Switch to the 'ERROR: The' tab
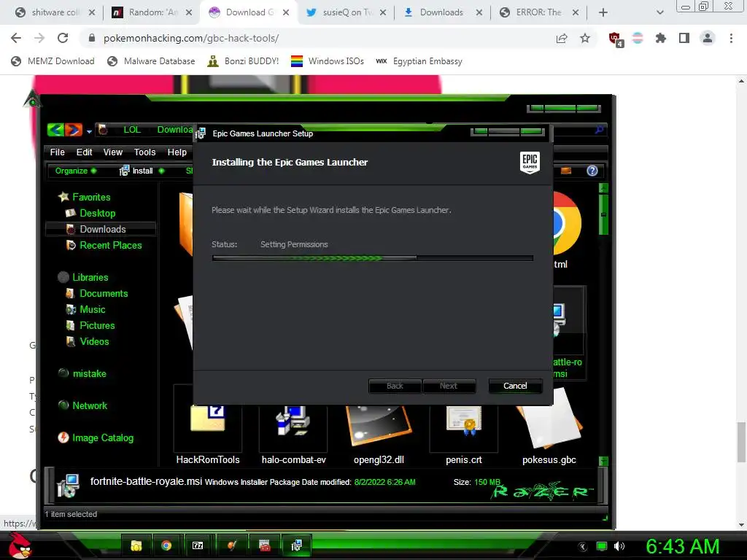Viewport: 747px width, 560px height. point(538,12)
